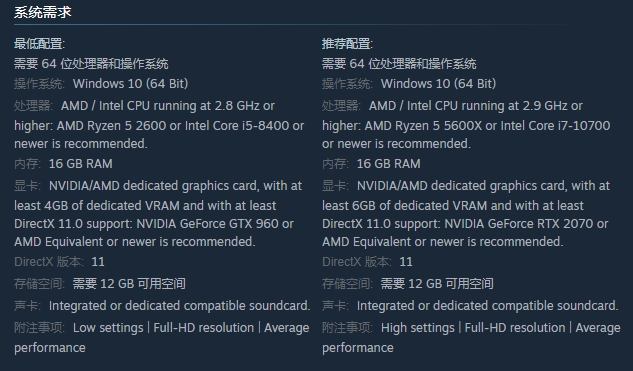The width and height of the screenshot is (633, 371).
Task: Click the minimum Windows 10 (64 Bit) text
Action: (130, 84)
